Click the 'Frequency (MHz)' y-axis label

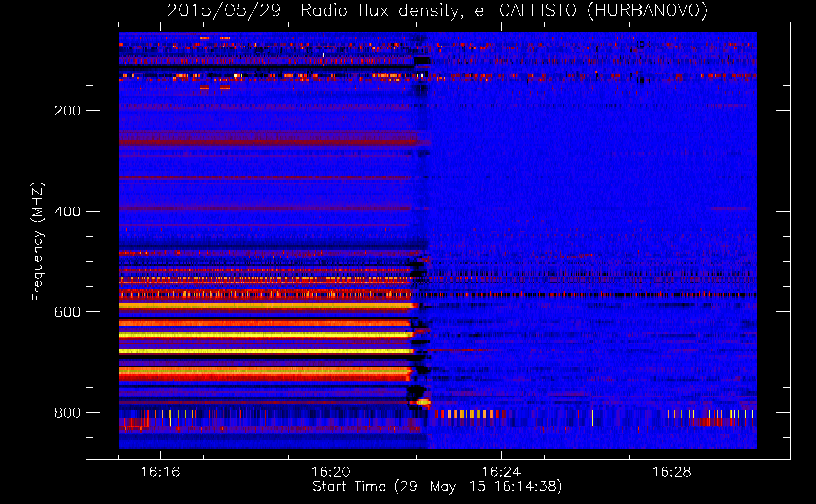(38, 242)
